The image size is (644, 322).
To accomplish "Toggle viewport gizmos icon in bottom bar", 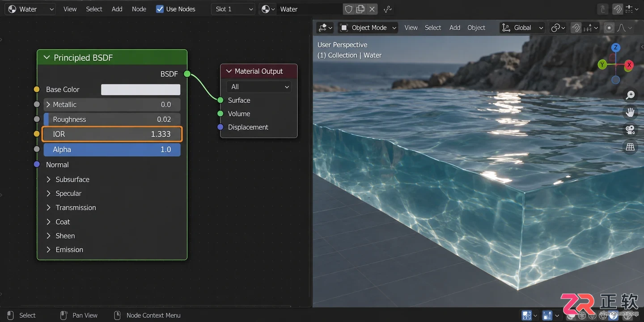I will [x=526, y=315].
